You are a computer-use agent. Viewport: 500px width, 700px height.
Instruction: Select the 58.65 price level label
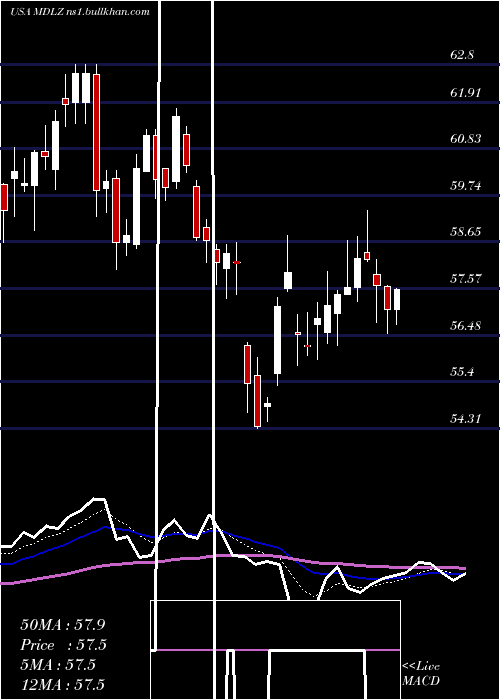(466, 232)
